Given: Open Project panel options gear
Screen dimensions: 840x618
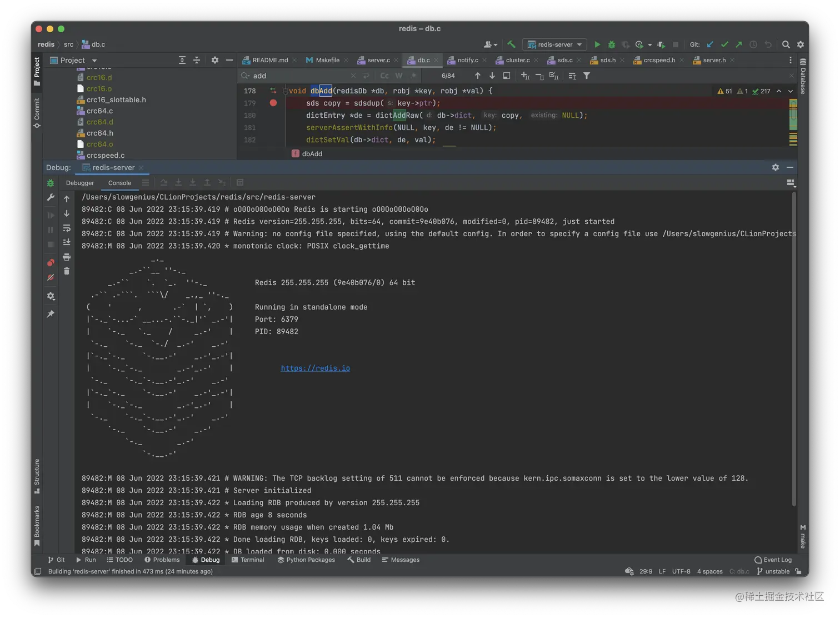Looking at the screenshot, I should (215, 60).
